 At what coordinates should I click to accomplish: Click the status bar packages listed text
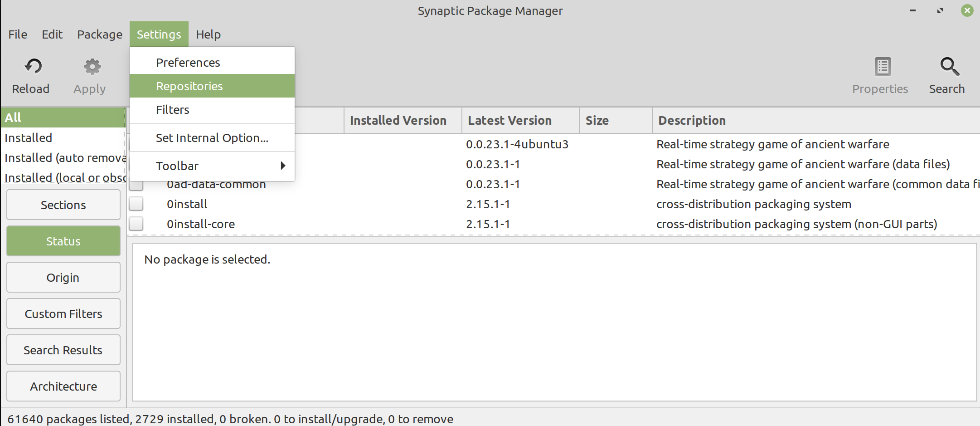click(230, 419)
